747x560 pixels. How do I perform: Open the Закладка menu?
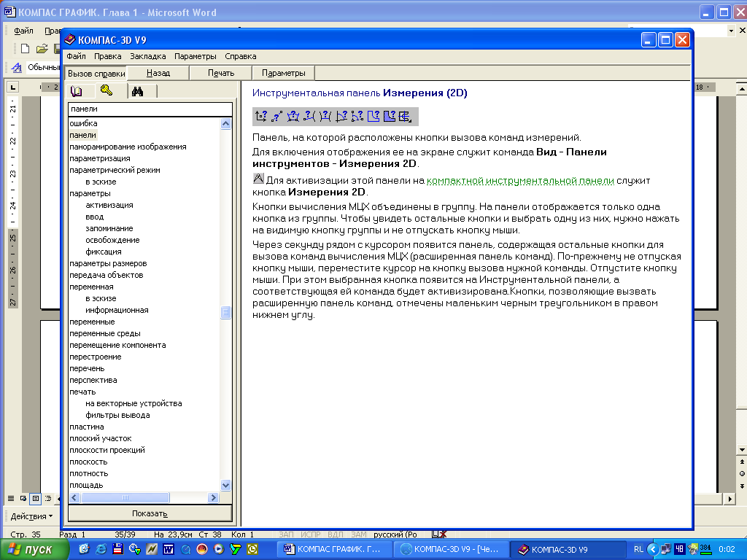point(147,56)
